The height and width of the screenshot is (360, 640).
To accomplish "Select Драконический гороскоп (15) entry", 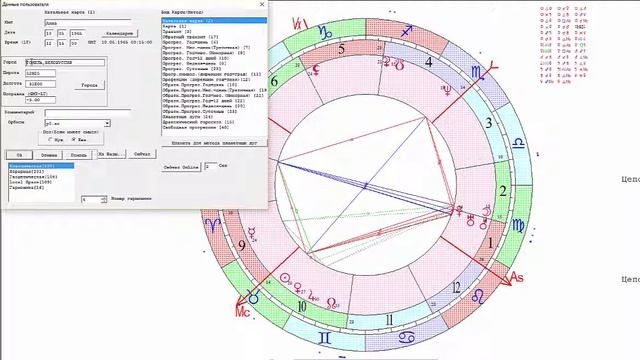I will coord(214,122).
